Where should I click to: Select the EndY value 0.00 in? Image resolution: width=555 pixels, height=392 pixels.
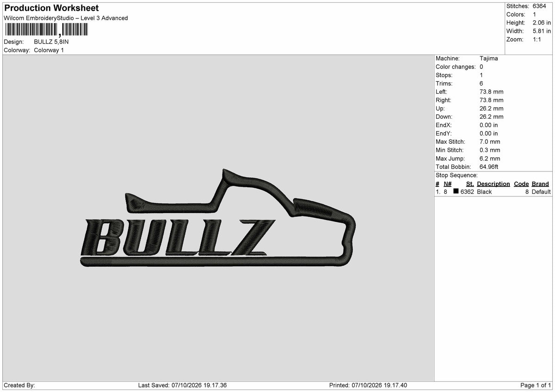coord(489,134)
